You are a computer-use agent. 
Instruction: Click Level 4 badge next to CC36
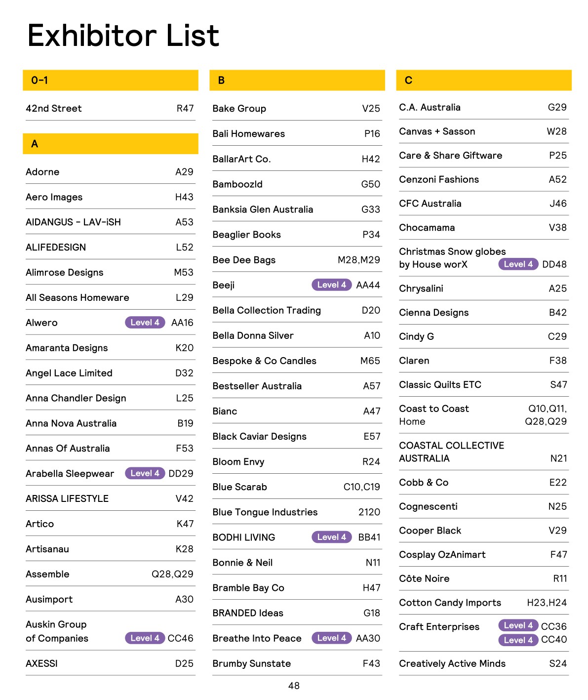pos(518,625)
